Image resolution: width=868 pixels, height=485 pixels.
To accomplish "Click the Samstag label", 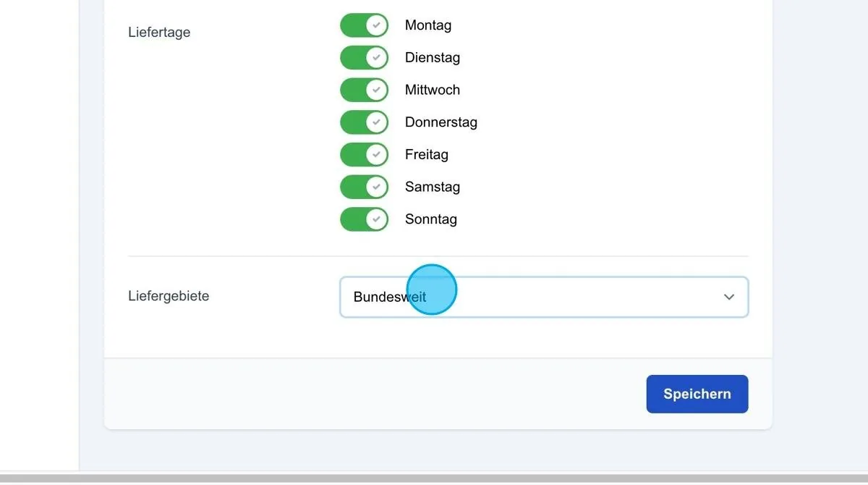I will pos(433,187).
